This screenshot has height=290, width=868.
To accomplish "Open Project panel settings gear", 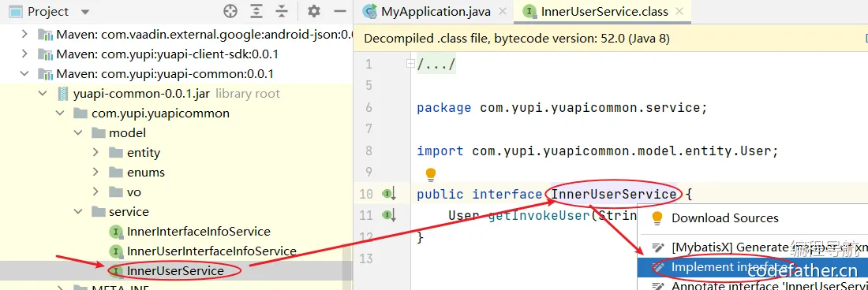I will (x=314, y=11).
